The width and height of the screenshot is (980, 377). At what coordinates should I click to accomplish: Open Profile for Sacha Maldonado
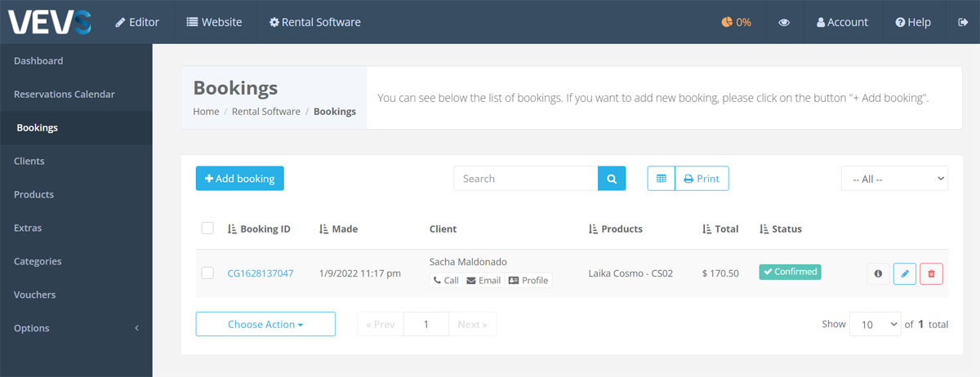(528, 281)
